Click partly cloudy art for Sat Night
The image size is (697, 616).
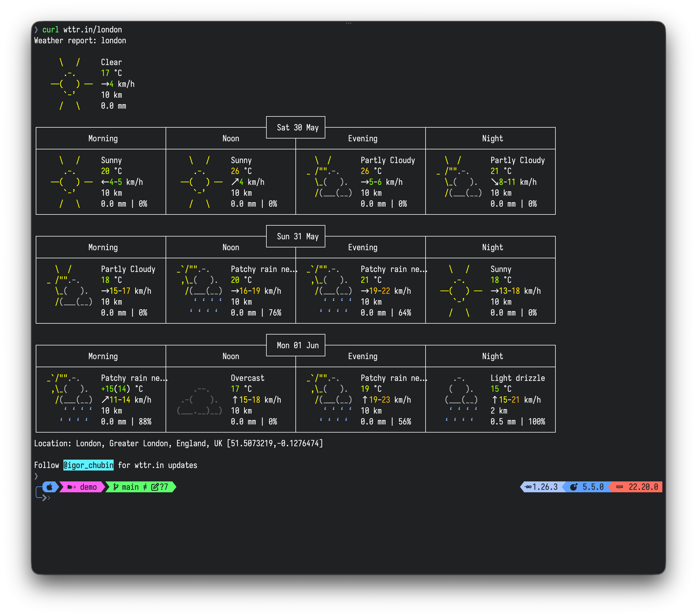(x=459, y=176)
